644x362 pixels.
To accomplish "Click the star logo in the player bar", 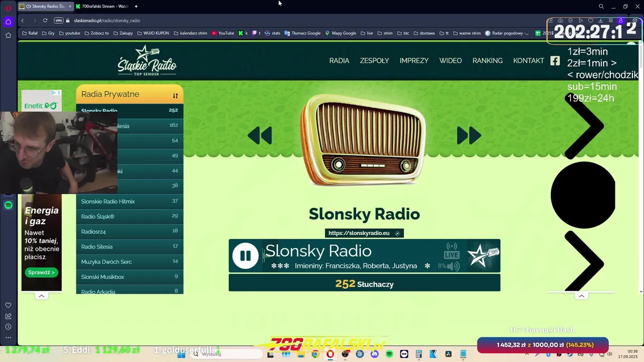I will coord(483,256).
